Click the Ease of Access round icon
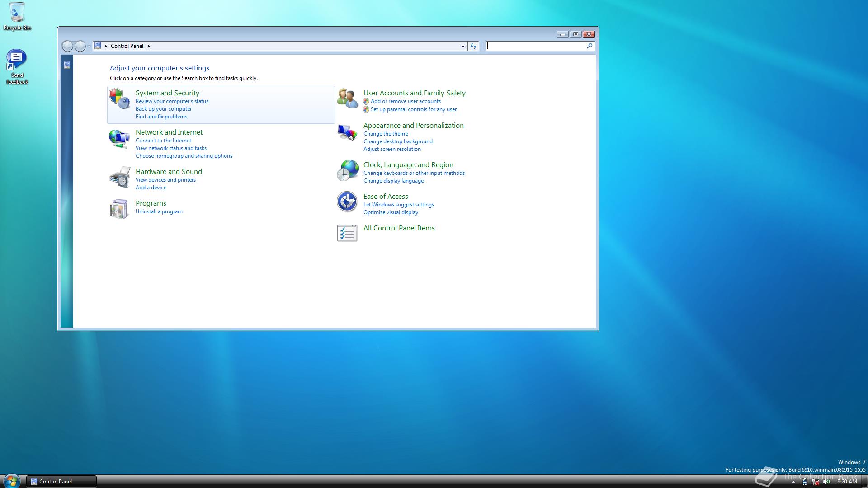Viewport: 868px width, 488px height. [347, 202]
